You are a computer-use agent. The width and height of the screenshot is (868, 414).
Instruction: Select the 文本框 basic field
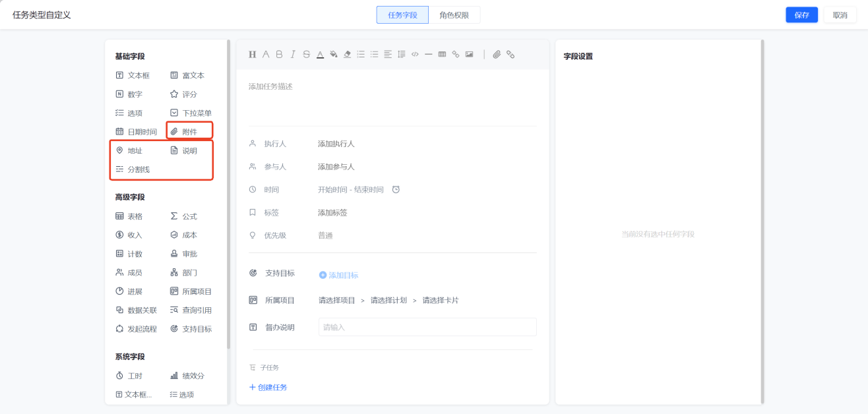point(133,76)
